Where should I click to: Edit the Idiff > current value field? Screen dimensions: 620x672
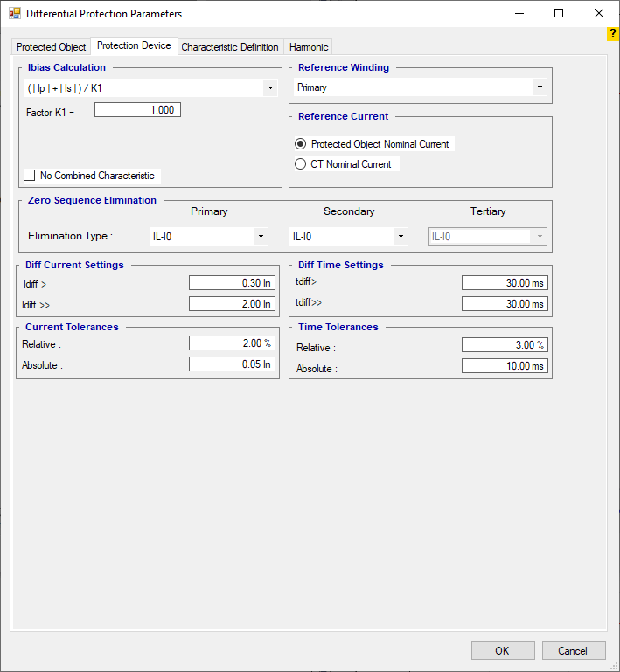pos(231,283)
